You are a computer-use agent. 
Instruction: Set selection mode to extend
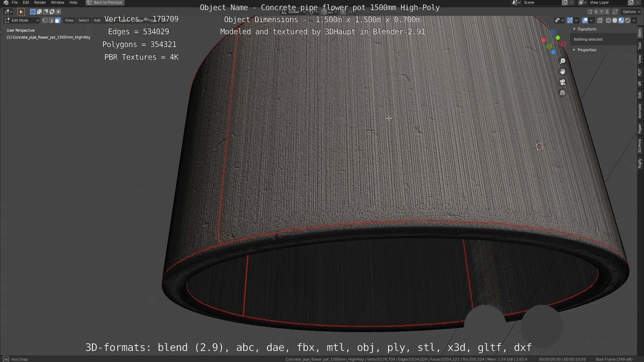pos(39,12)
